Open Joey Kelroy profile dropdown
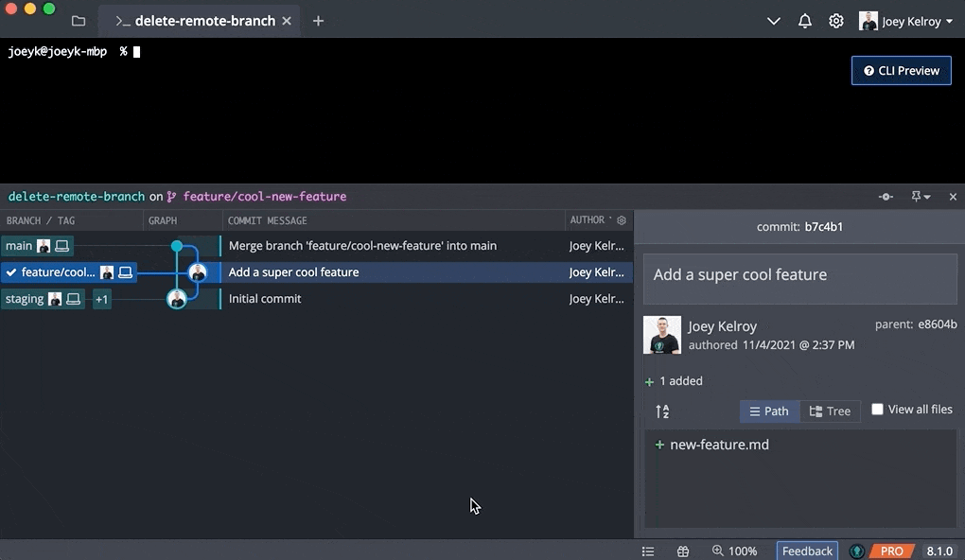965x560 pixels. click(x=906, y=21)
